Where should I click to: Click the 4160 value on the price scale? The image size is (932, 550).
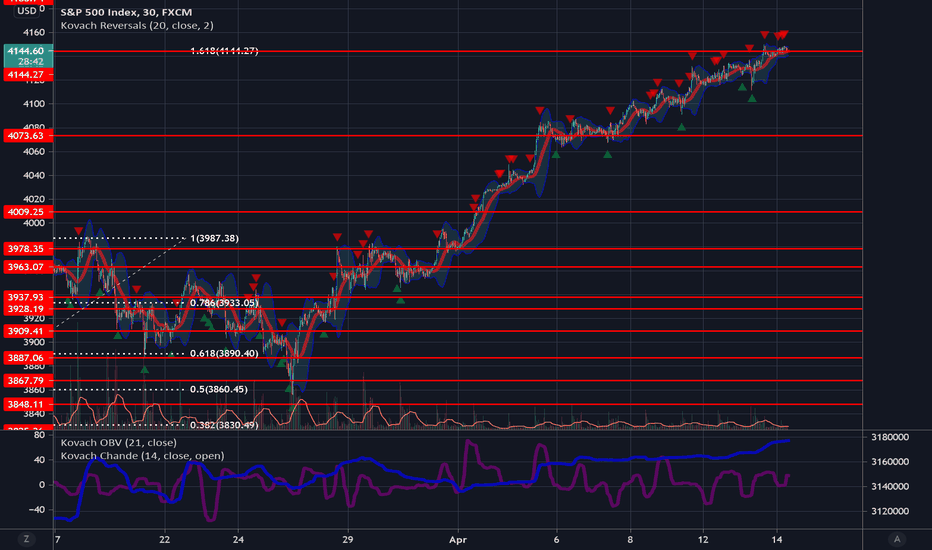33,32
